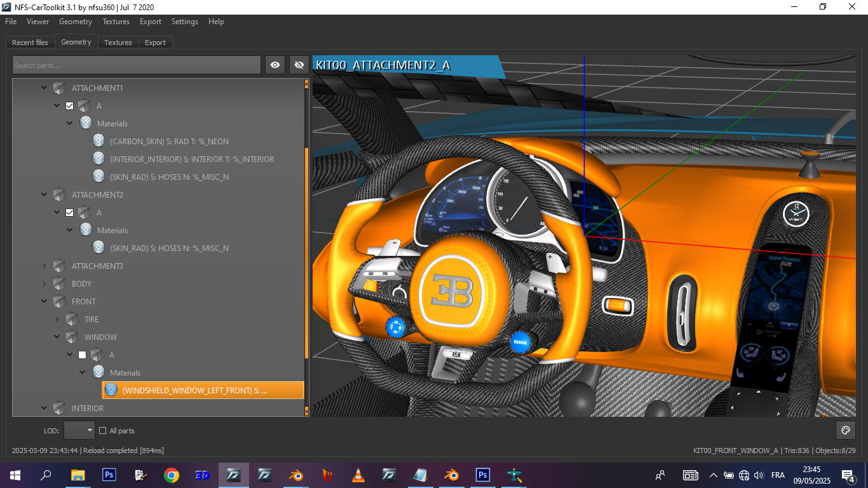The height and width of the screenshot is (488, 868).
Task: Open Google Chrome from the taskbar
Action: (x=171, y=475)
